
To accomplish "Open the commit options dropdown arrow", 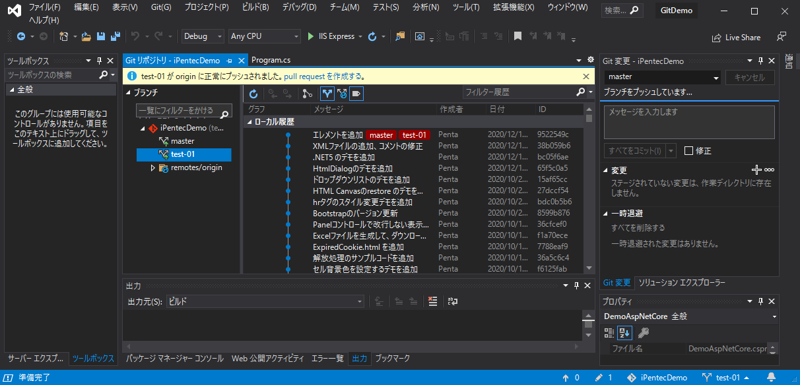I will [x=670, y=150].
